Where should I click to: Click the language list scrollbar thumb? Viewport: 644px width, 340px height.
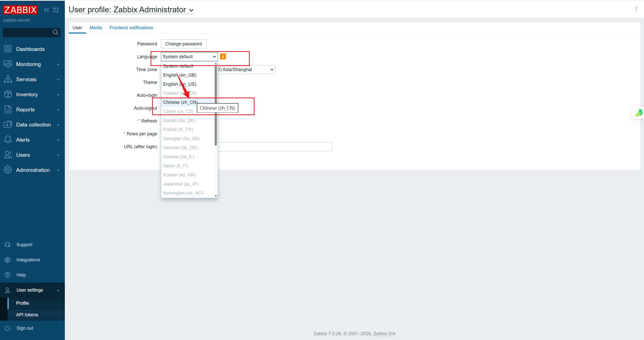[216, 106]
